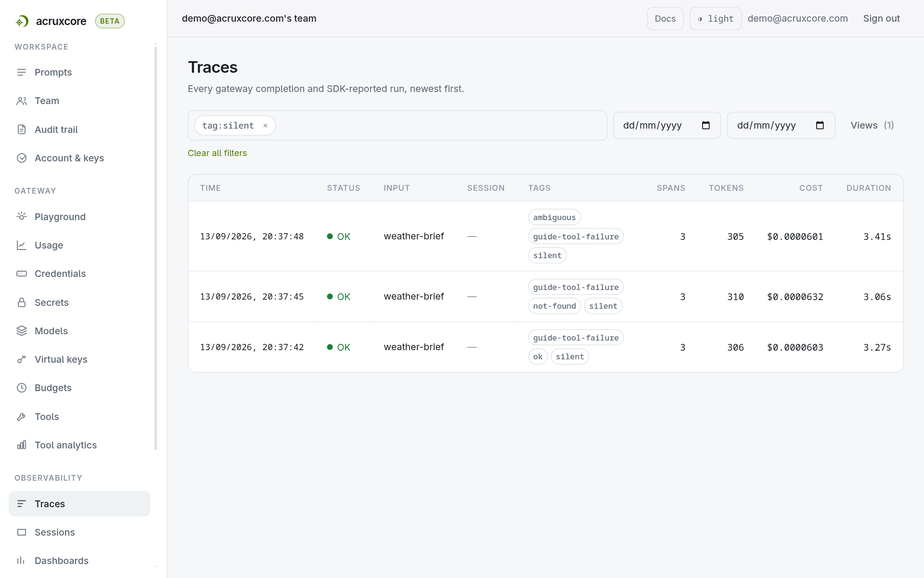Open Account & keys via checkmark icon

(x=22, y=158)
